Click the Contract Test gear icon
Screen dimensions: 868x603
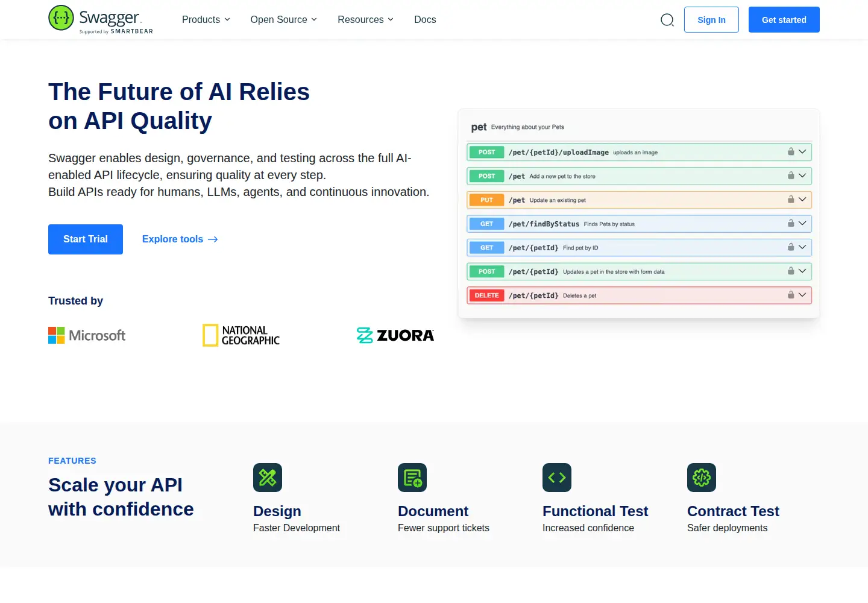[702, 478]
